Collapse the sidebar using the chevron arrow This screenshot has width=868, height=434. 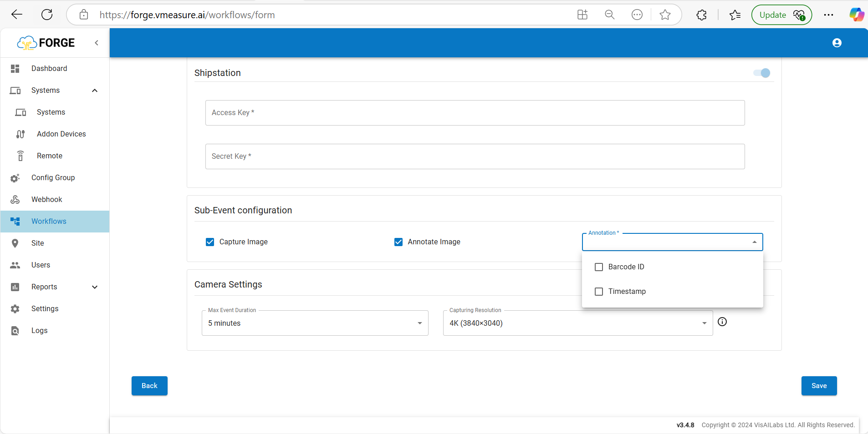pos(97,43)
